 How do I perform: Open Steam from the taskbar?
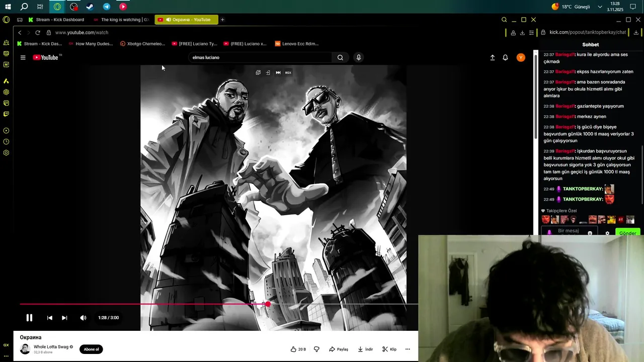[x=90, y=7]
